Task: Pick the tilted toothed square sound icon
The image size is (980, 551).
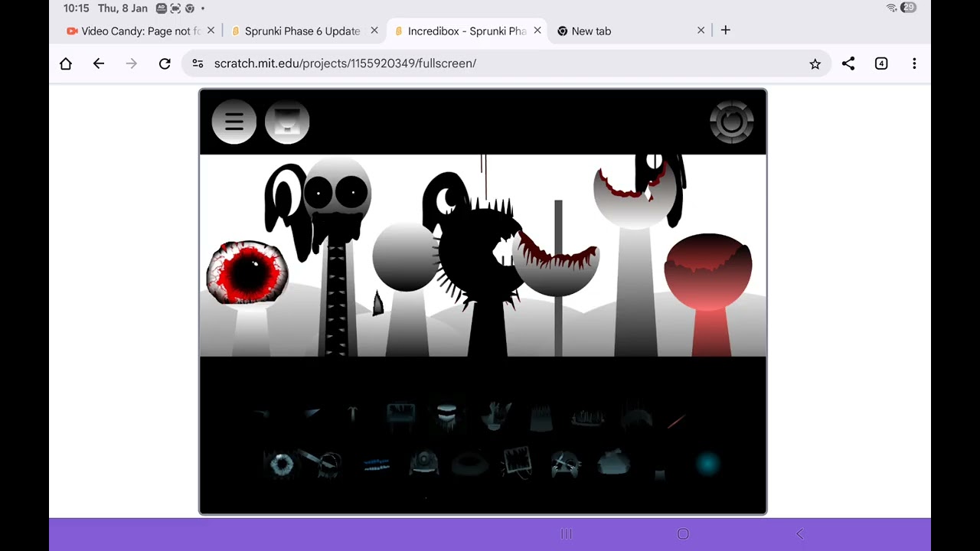Action: [518, 463]
